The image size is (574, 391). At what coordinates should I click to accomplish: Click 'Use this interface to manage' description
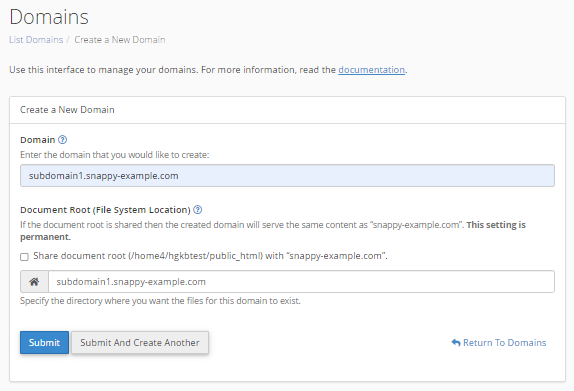click(x=208, y=70)
